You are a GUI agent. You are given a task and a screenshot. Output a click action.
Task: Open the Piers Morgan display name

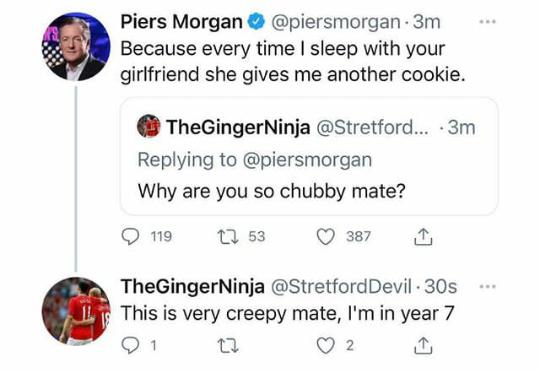pyautogui.click(x=182, y=22)
